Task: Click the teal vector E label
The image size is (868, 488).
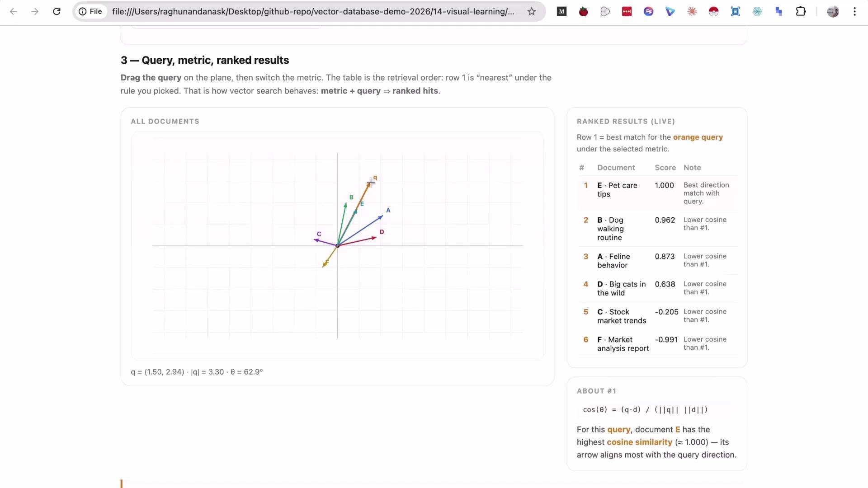Action: [x=362, y=204]
